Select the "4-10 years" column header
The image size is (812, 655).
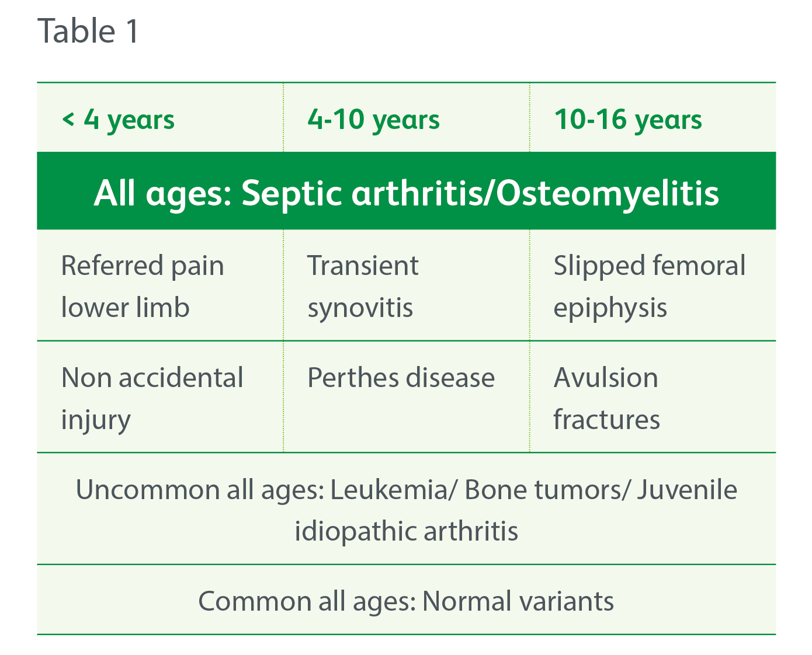click(373, 120)
